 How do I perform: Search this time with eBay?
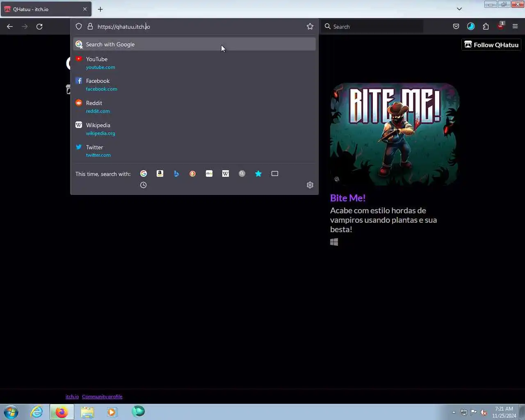[x=209, y=173]
